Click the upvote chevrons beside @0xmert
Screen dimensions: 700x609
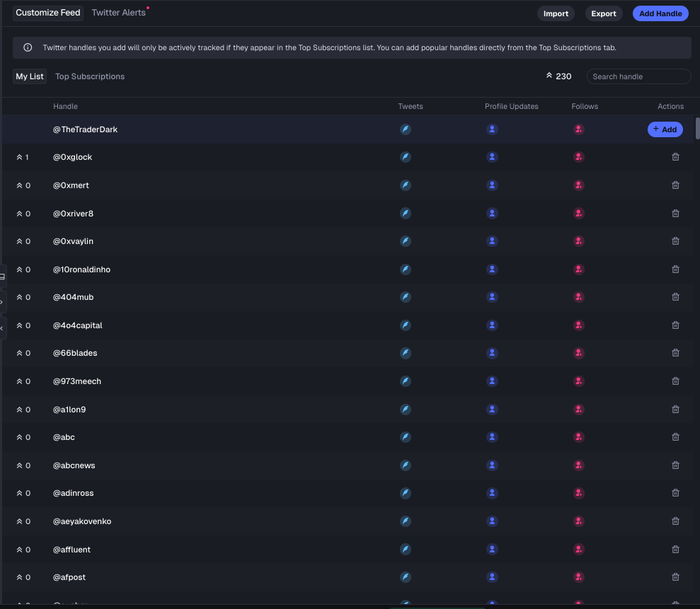tap(20, 185)
